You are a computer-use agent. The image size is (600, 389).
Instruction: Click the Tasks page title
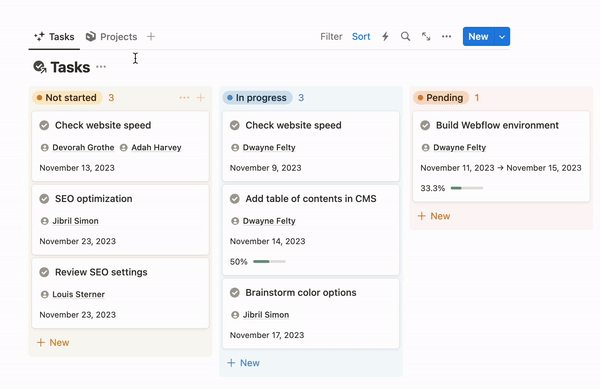point(70,67)
